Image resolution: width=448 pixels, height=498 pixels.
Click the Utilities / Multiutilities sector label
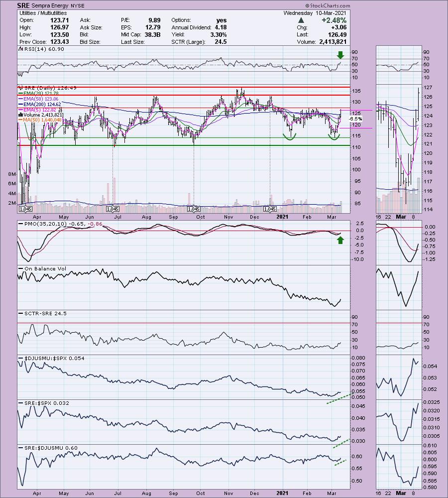pos(43,13)
